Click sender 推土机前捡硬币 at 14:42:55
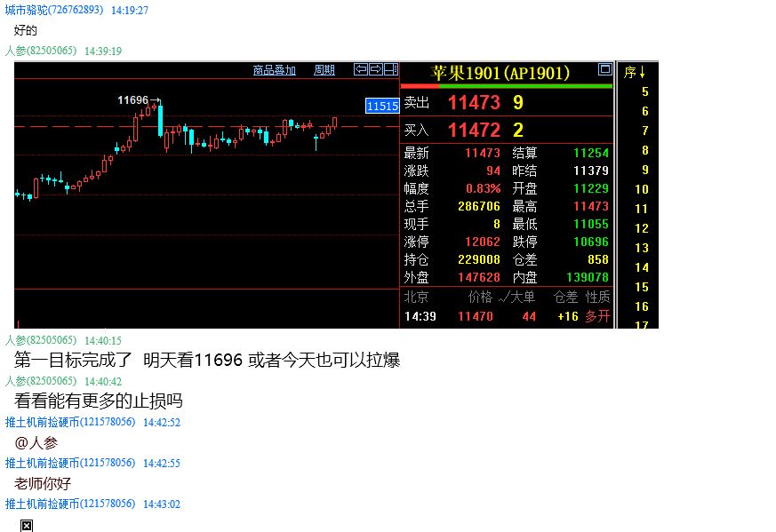The width and height of the screenshot is (776, 532). 70,464
